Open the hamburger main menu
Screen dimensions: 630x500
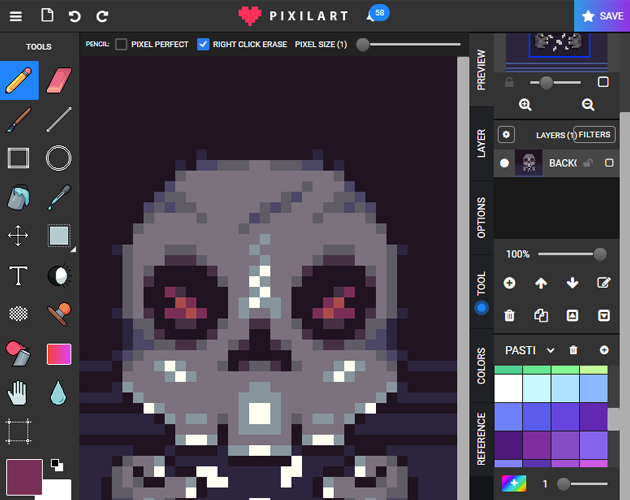18,16
